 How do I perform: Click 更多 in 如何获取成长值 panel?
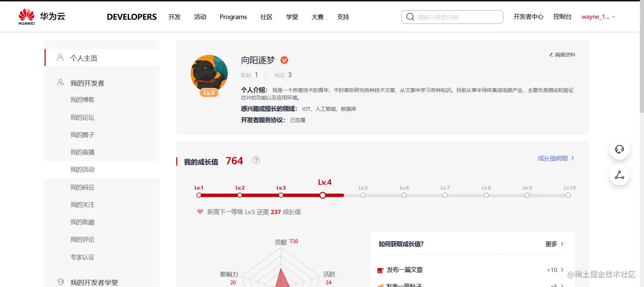tap(551, 244)
